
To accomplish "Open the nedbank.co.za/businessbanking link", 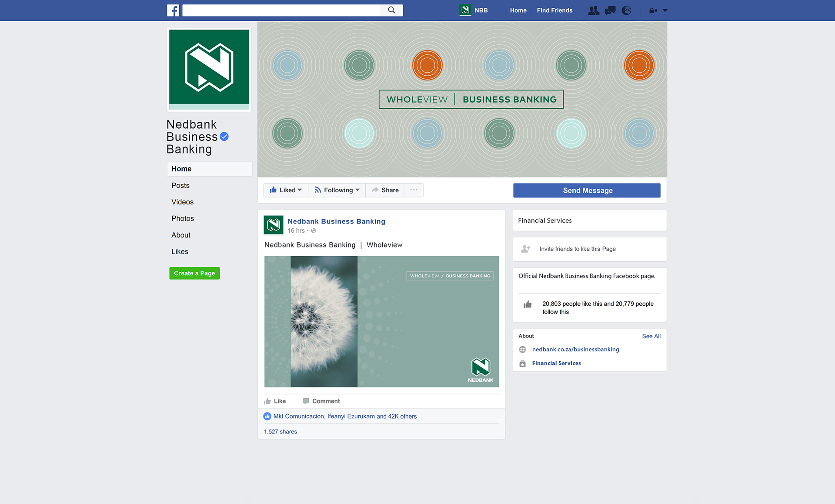I will pos(575,350).
